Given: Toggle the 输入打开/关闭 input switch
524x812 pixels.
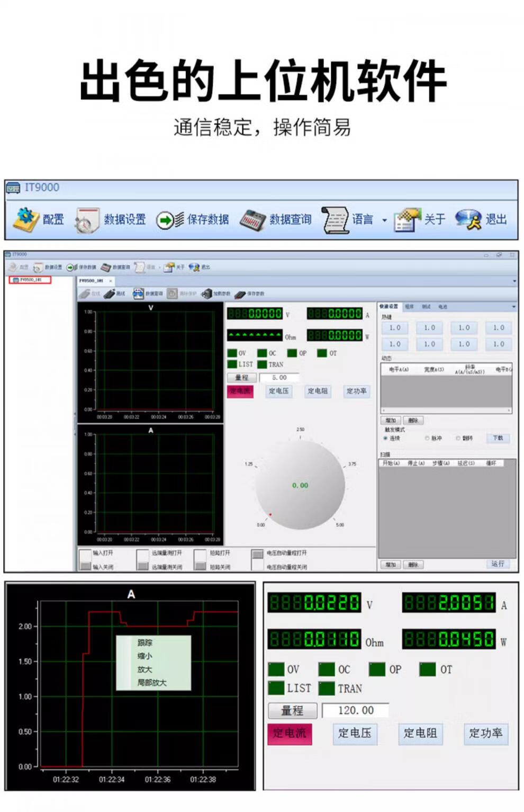Looking at the screenshot, I should [x=85, y=559].
